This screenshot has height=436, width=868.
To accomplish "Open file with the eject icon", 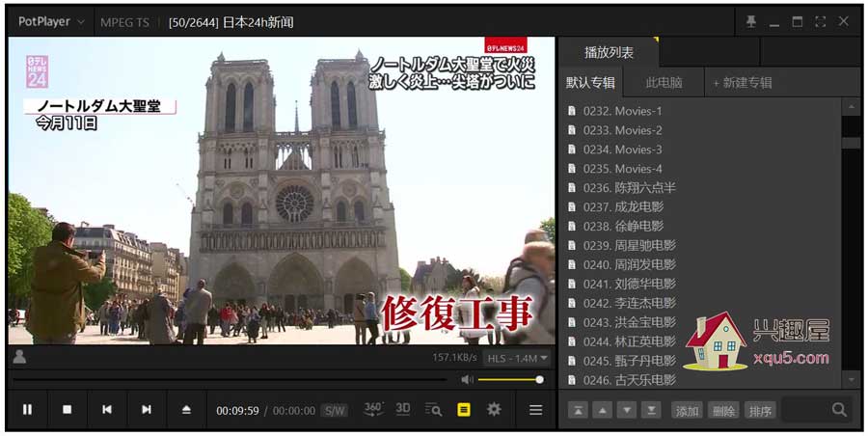I will 186,409.
